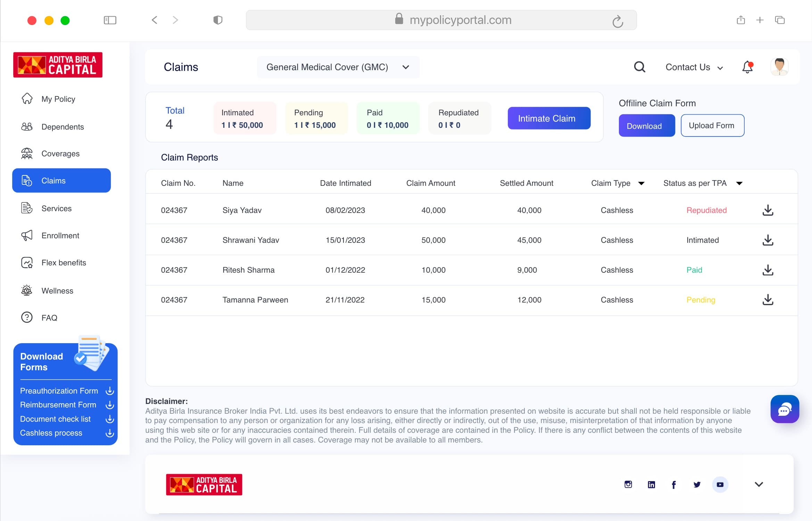812x521 pixels.
Task: Filter by Claim Type dropdown arrow
Action: tap(641, 183)
